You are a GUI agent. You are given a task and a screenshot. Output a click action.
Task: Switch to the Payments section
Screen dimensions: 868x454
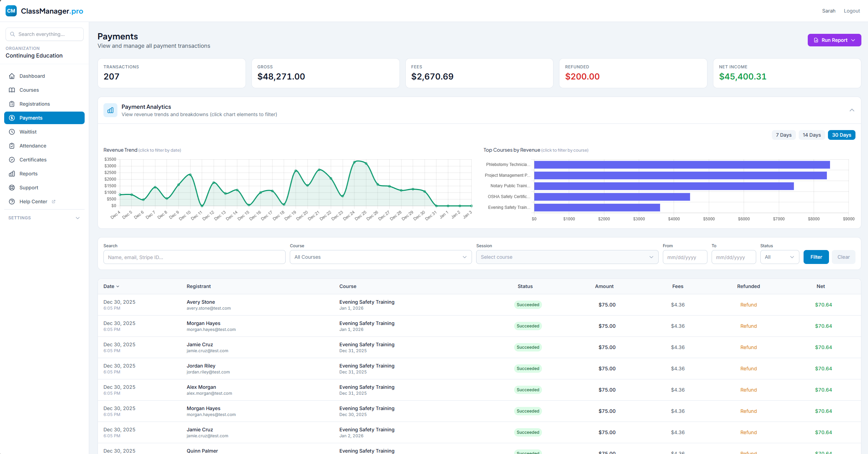coord(31,118)
